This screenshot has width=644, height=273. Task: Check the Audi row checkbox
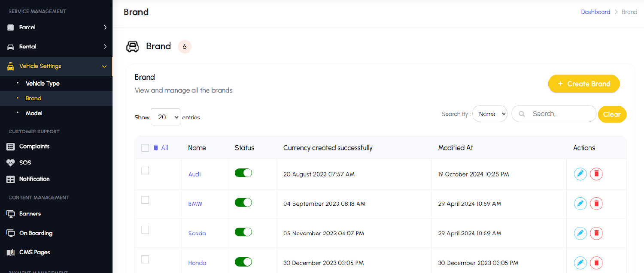pos(145,171)
